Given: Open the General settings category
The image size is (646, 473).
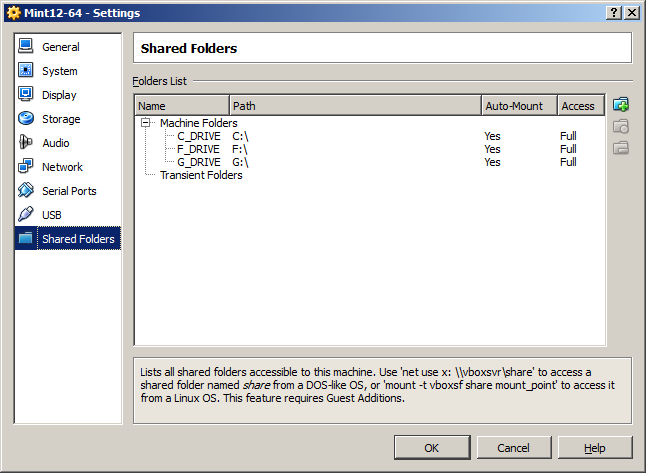Looking at the screenshot, I should coord(60,47).
